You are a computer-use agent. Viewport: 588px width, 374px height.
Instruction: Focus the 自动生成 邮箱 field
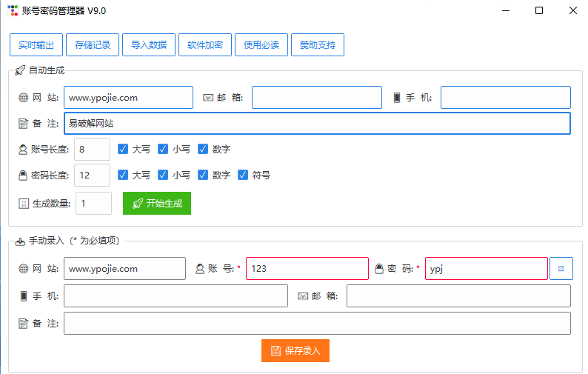[317, 98]
